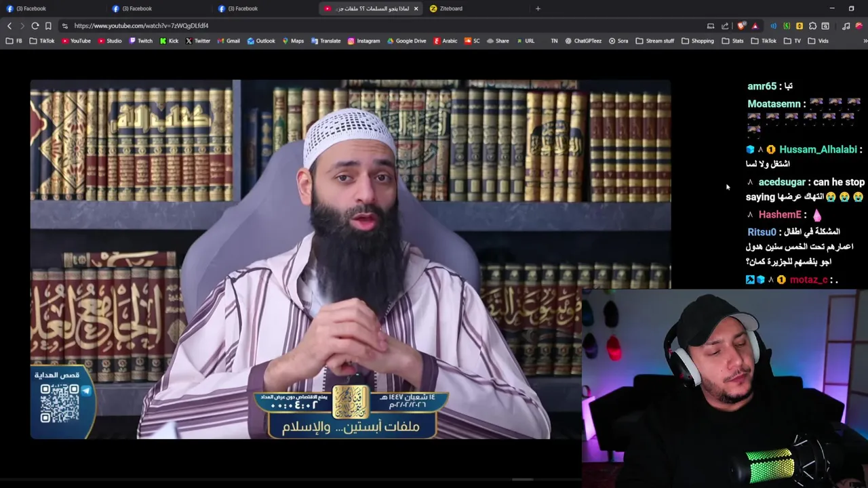Image resolution: width=868 pixels, height=488 pixels.
Task: Open the Twitch bookmark
Action: (x=141, y=41)
